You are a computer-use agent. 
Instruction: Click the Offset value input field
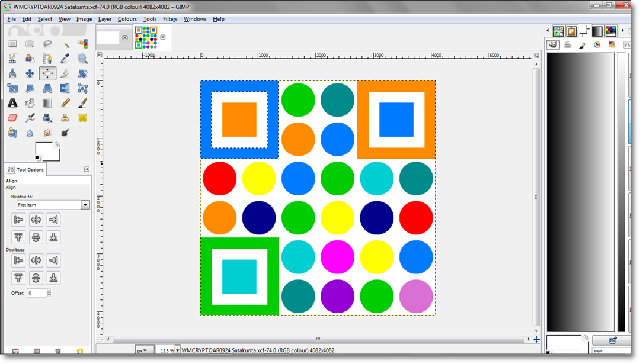tap(37, 293)
